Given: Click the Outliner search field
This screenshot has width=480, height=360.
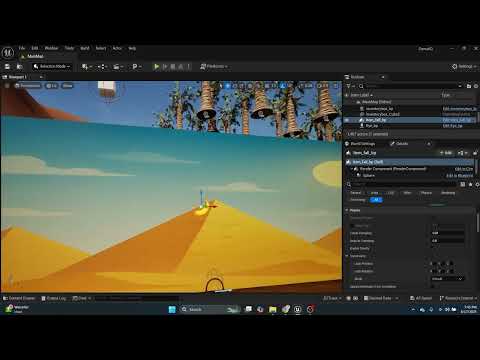Looking at the screenshot, I should pyautogui.click(x=412, y=86).
